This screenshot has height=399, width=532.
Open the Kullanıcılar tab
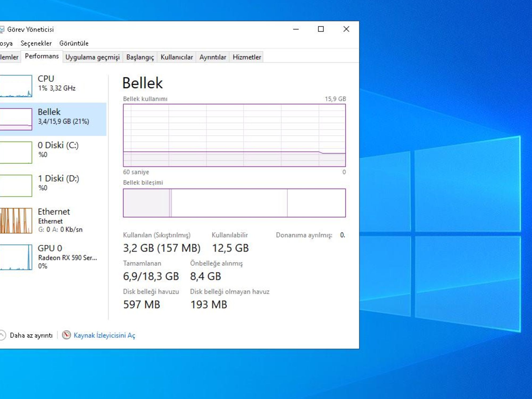pos(177,57)
